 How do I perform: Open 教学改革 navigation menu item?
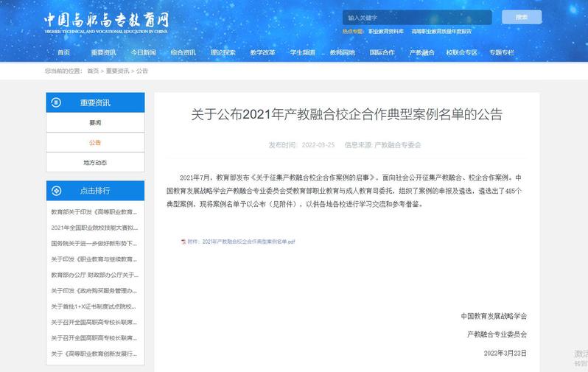click(x=263, y=53)
